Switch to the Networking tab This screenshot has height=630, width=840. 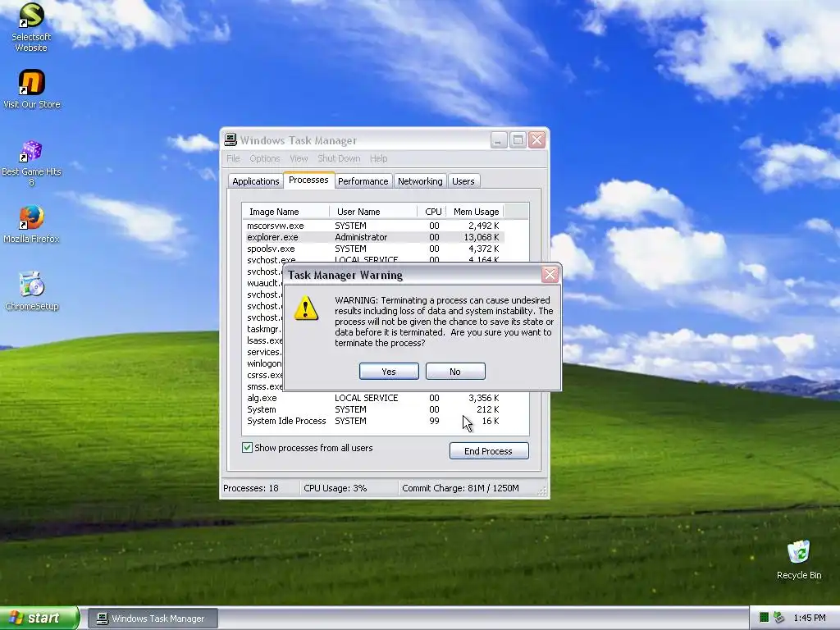click(x=420, y=181)
